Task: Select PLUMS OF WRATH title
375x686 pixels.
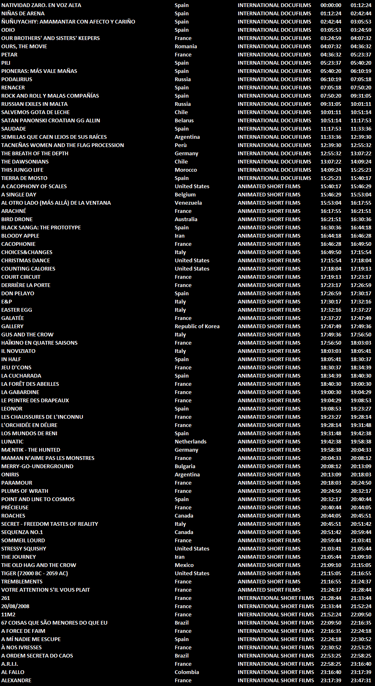Action: [x=25, y=491]
